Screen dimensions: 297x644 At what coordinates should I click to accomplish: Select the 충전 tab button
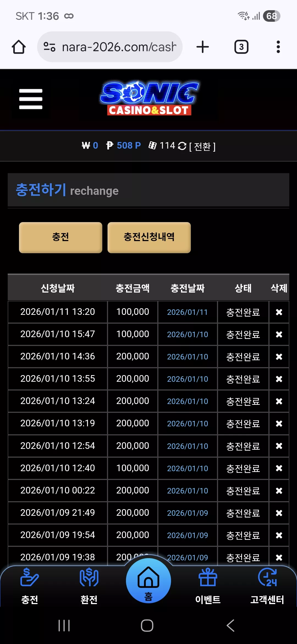point(61,238)
